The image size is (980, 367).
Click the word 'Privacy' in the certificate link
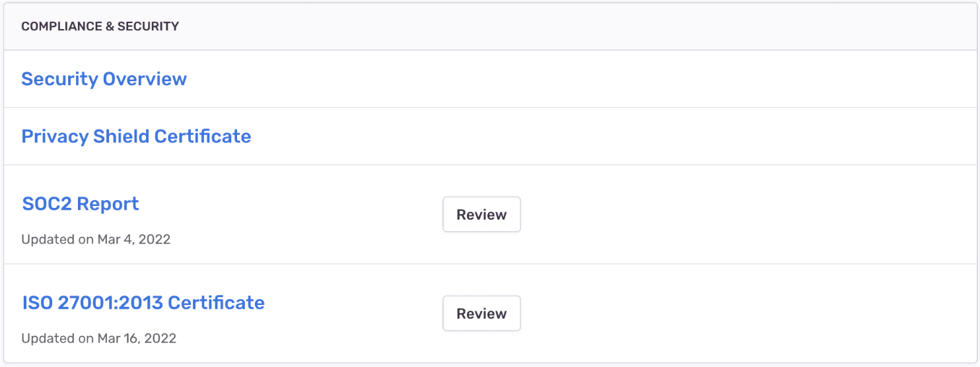click(x=55, y=137)
